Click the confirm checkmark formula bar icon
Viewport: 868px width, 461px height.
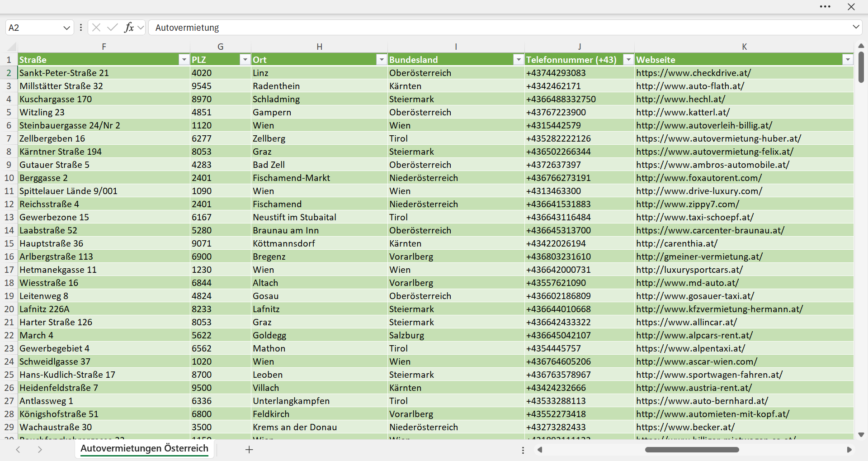pos(113,28)
